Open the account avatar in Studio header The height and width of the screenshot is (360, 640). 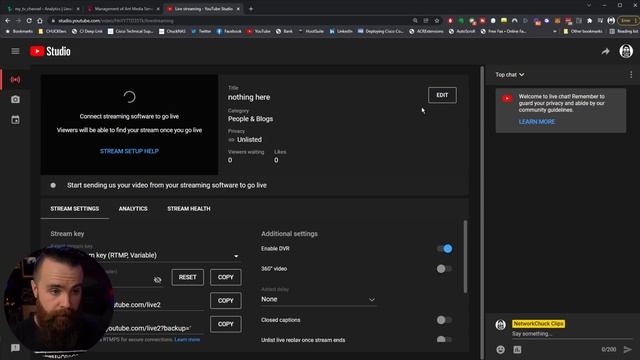click(x=626, y=51)
